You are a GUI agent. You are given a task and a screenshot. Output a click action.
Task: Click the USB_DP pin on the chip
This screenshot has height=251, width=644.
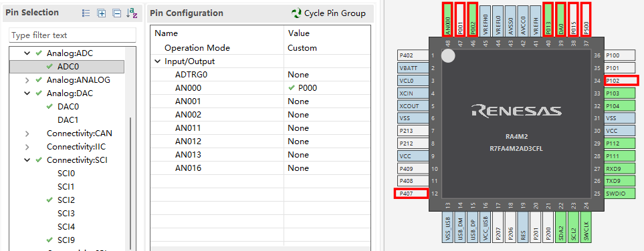473,227
